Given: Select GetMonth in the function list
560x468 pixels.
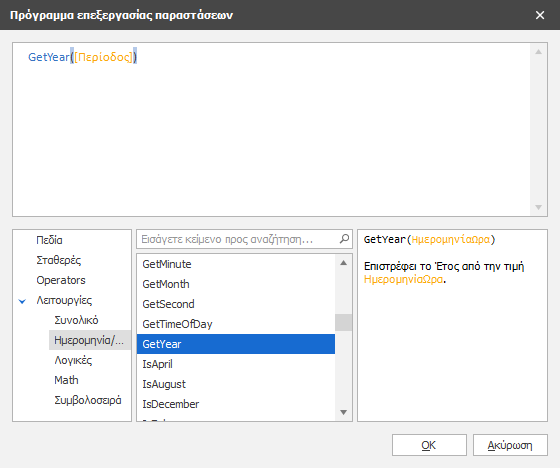Looking at the screenshot, I should 236,284.
